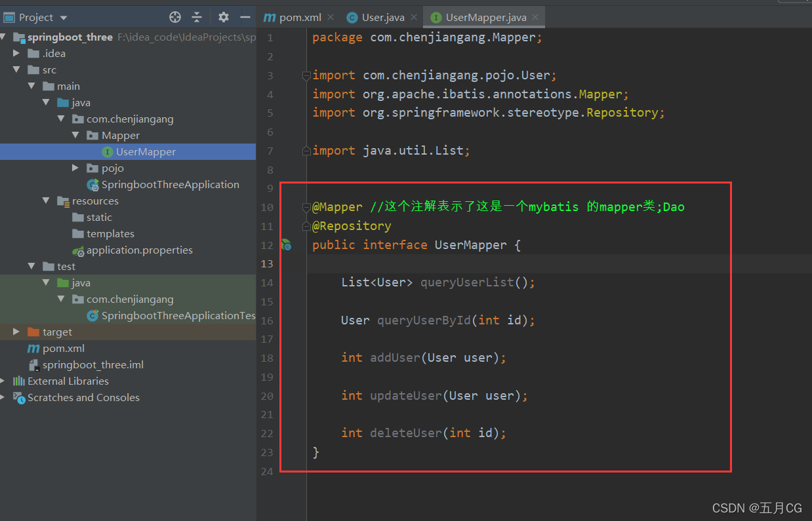Screen dimensions: 812x521
Task: Click addUser method name in editor
Action: (395, 358)
